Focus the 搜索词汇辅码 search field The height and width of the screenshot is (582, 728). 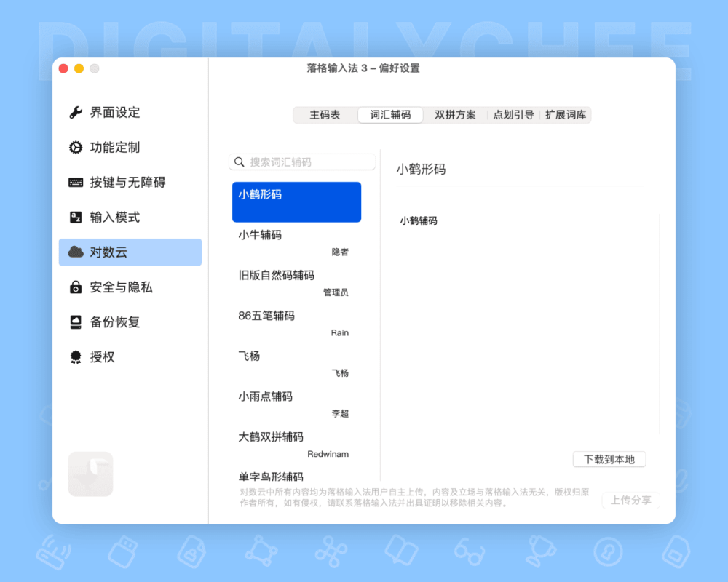[302, 162]
